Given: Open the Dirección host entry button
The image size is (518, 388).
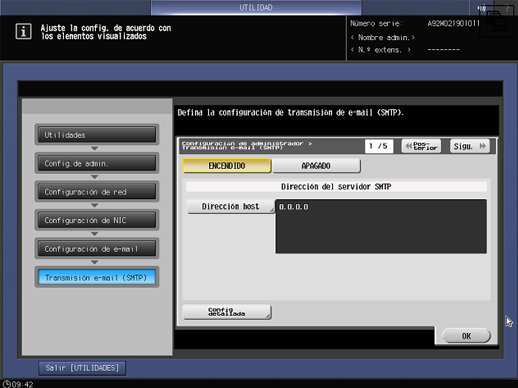Looking at the screenshot, I should (x=230, y=207).
